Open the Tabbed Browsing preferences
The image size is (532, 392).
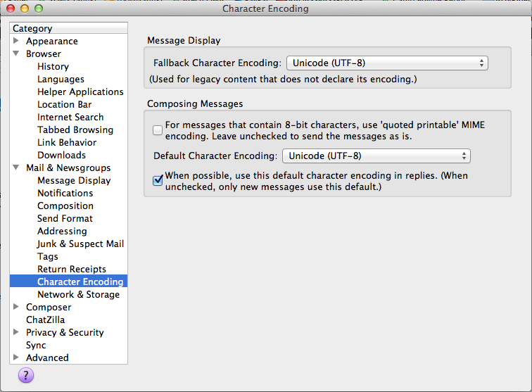point(75,129)
